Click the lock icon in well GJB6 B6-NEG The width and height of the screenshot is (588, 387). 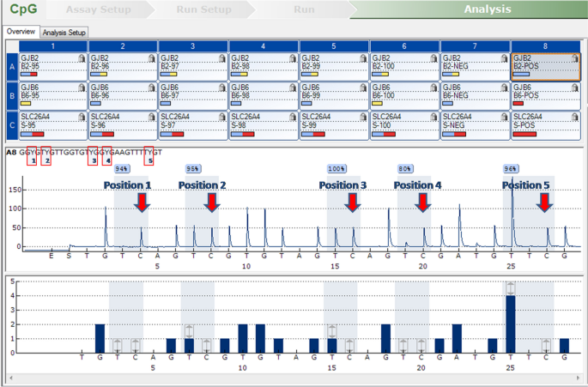point(504,88)
